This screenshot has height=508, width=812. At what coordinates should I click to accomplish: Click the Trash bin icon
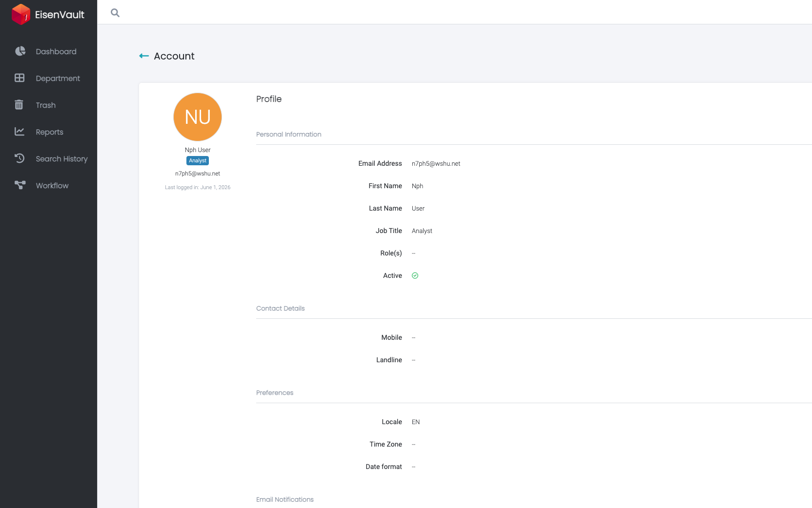tap(19, 105)
